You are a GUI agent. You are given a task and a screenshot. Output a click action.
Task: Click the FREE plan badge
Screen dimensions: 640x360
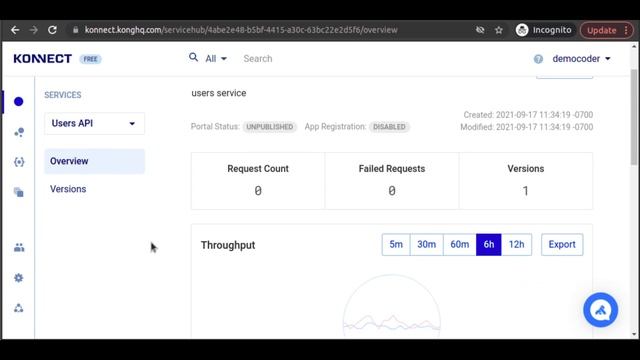[x=90, y=59]
